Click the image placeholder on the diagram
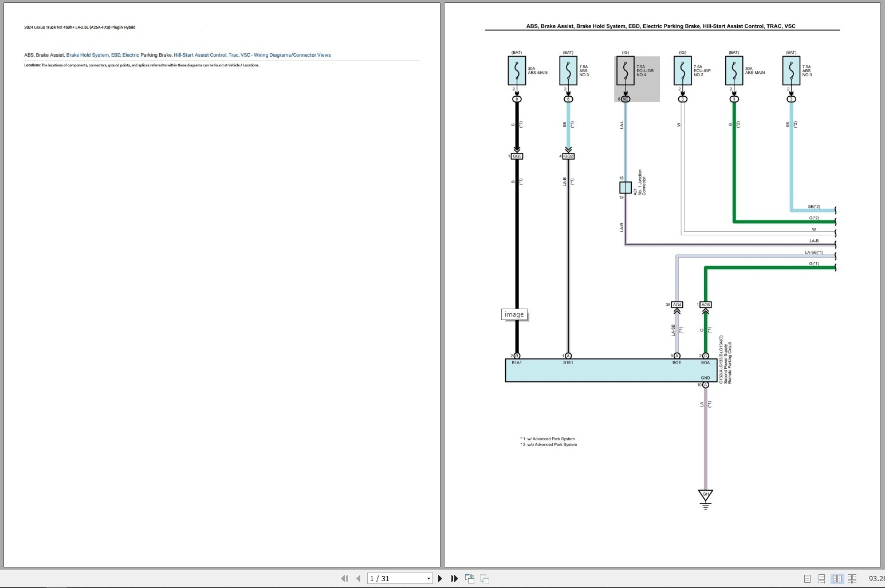 [x=513, y=314]
